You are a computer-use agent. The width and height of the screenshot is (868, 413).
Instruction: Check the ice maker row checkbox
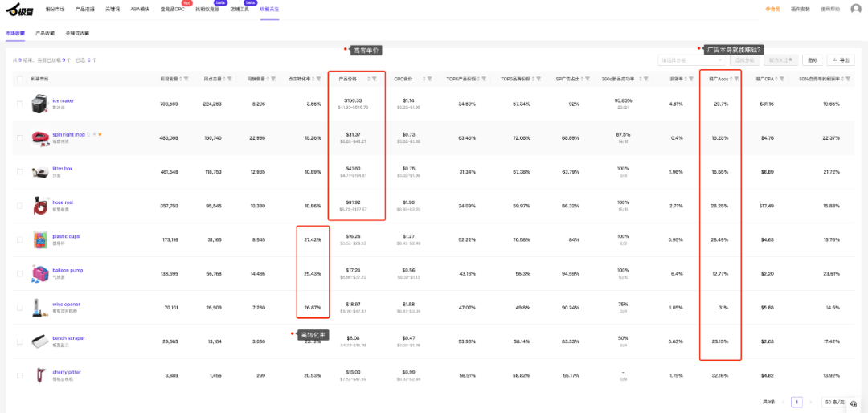point(19,104)
